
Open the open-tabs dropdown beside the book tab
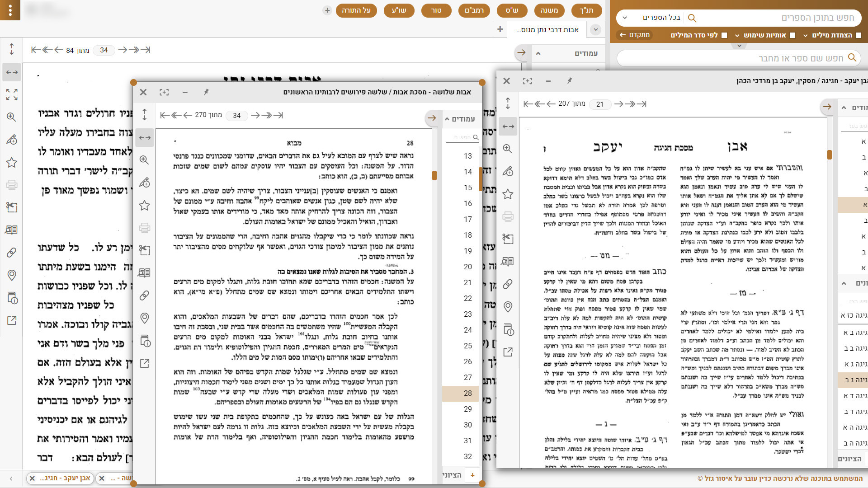596,29
